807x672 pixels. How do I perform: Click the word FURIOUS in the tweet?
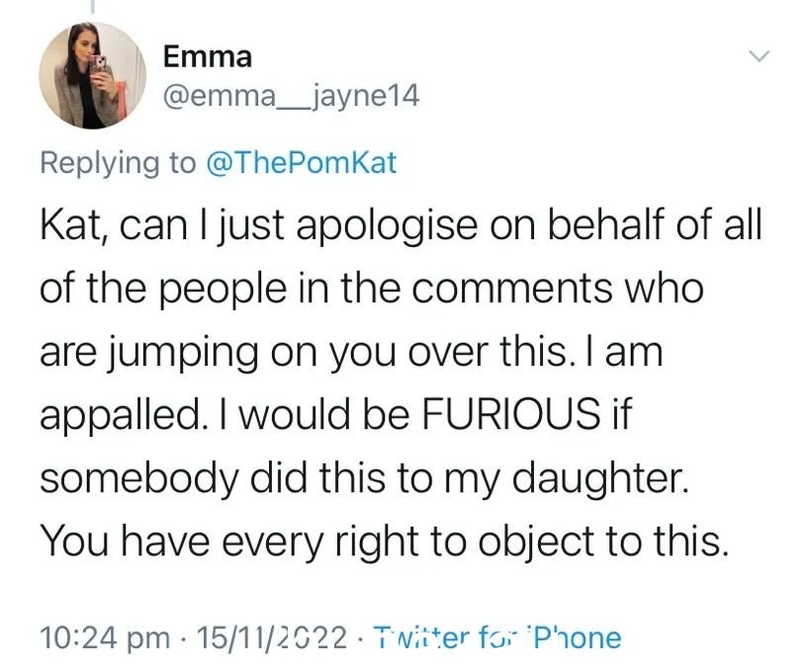point(511,414)
